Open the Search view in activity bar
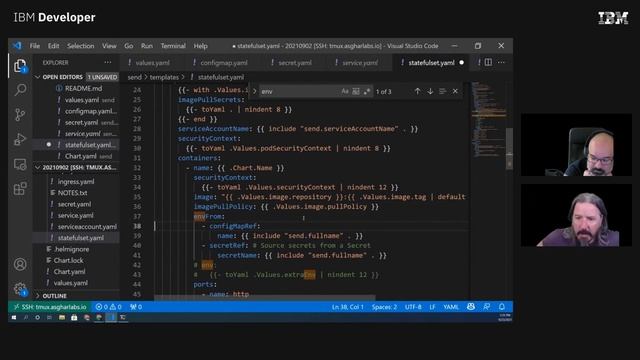The height and width of the screenshot is (360, 640). coord(20,89)
